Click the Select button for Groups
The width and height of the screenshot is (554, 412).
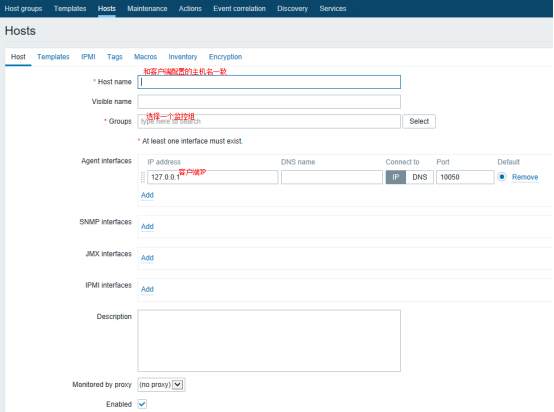tap(419, 121)
